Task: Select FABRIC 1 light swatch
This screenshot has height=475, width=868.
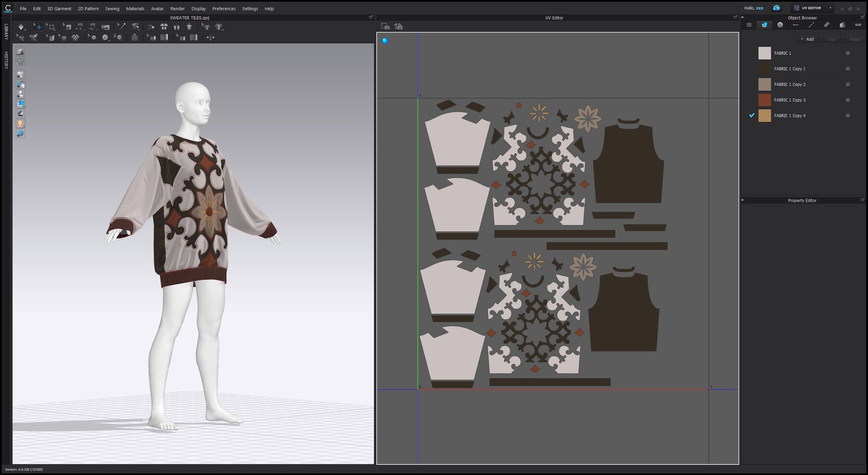Action: [765, 53]
